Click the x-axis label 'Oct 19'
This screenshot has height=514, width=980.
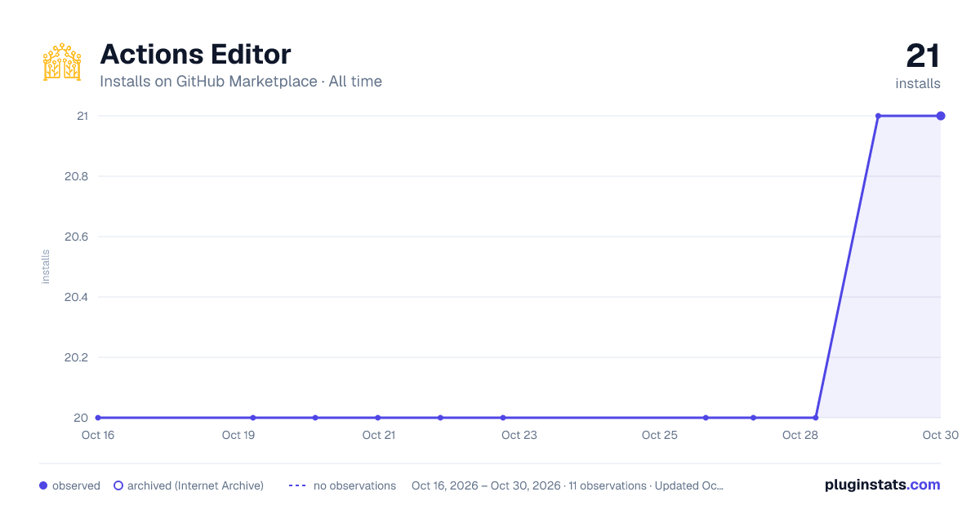[x=238, y=435]
